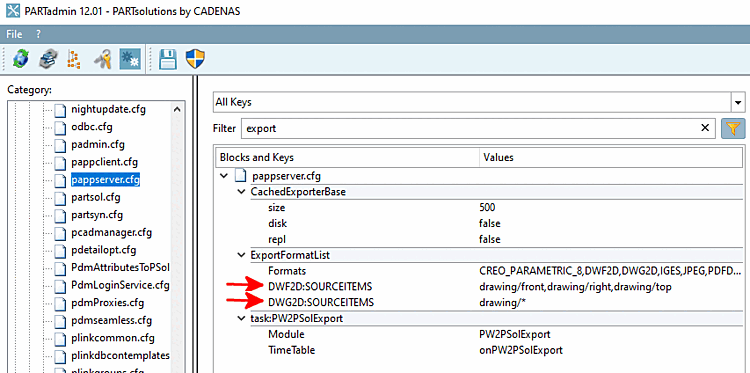Collapse the task:PW2PSolExport block
The image size is (750, 373).
click(242, 318)
